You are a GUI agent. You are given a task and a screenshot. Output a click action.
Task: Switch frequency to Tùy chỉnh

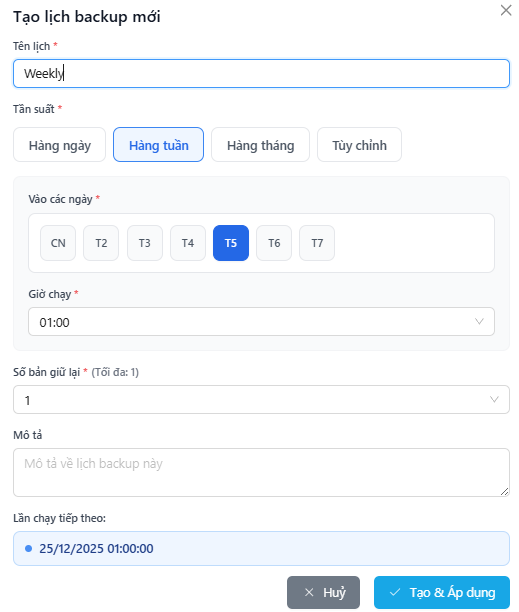pos(359,145)
